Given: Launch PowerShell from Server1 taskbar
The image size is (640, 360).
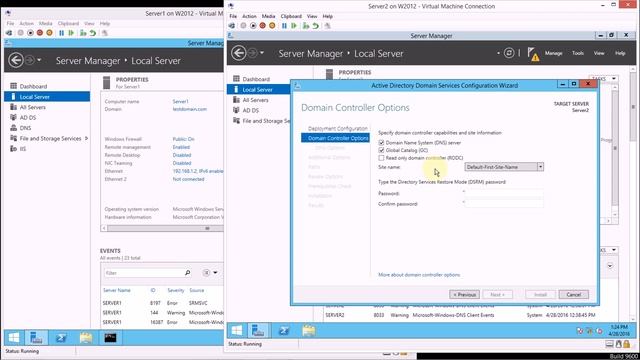Looking at the screenshot, I should pyautogui.click(x=61, y=338).
